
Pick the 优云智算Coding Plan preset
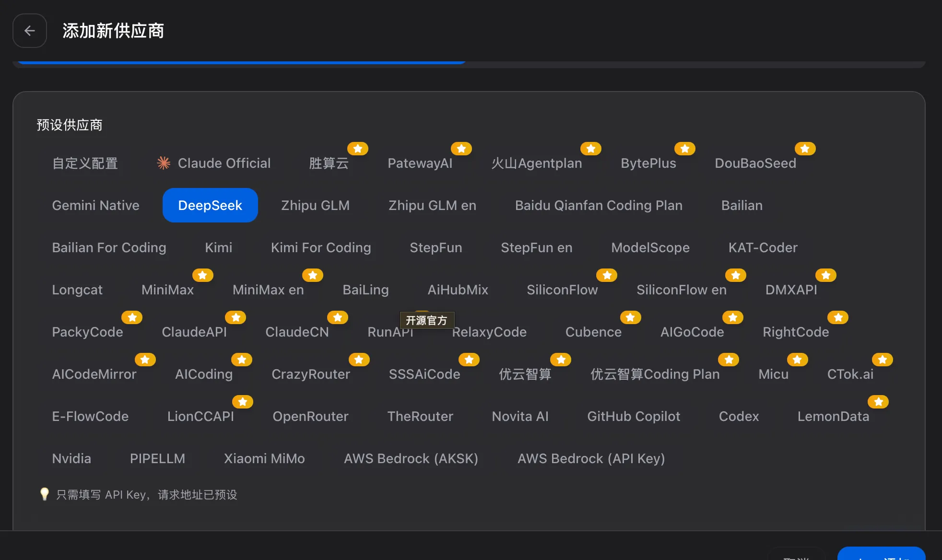(x=655, y=374)
